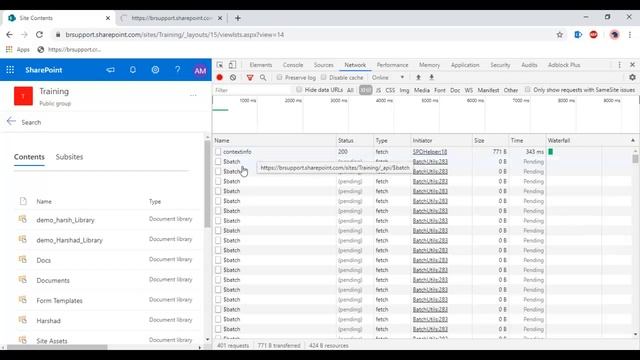The height and width of the screenshot is (360, 640).
Task: Click the export HAR download arrow
Action: 431,77
